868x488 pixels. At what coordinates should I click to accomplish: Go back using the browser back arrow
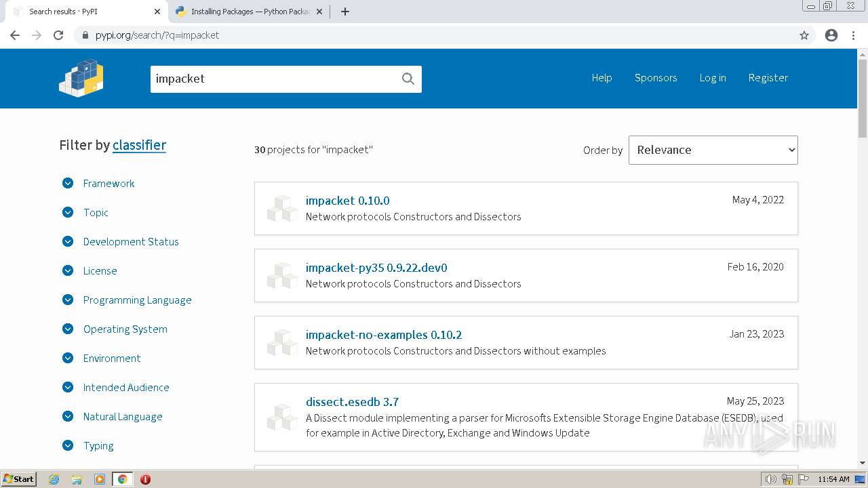pyautogui.click(x=15, y=35)
